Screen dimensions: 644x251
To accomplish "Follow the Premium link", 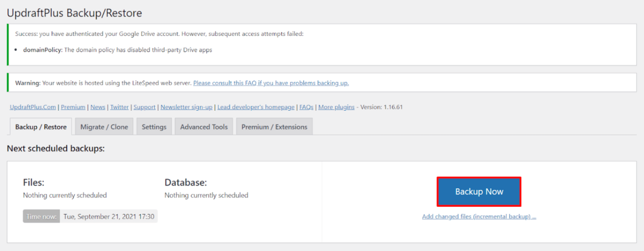I will [x=73, y=107].
